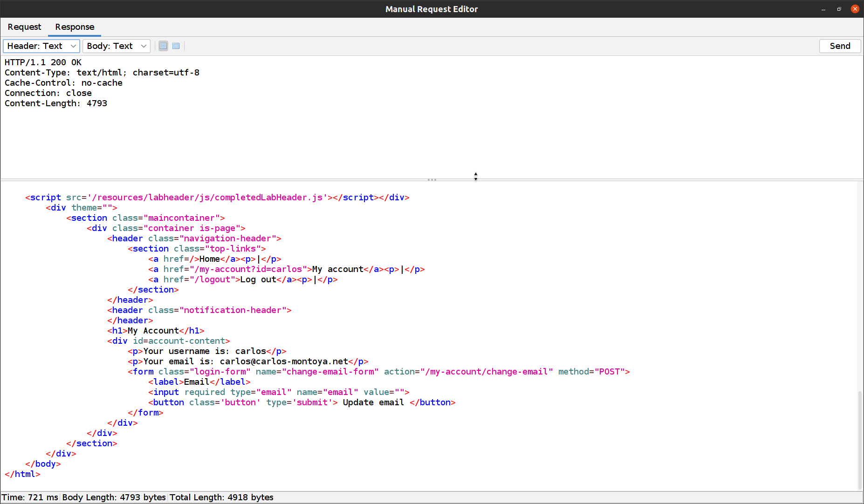Expand the Body format selector chevron
Image resolution: width=864 pixels, height=504 pixels.
coord(143,46)
